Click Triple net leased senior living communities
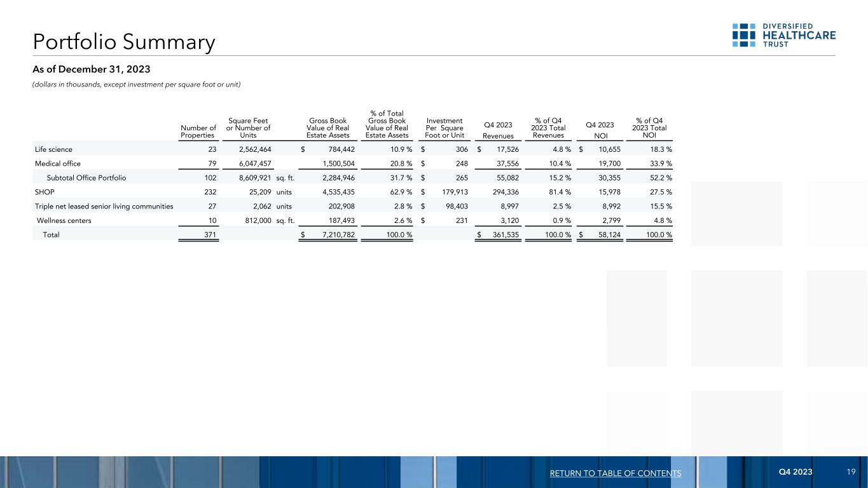868x488 pixels. (104, 206)
